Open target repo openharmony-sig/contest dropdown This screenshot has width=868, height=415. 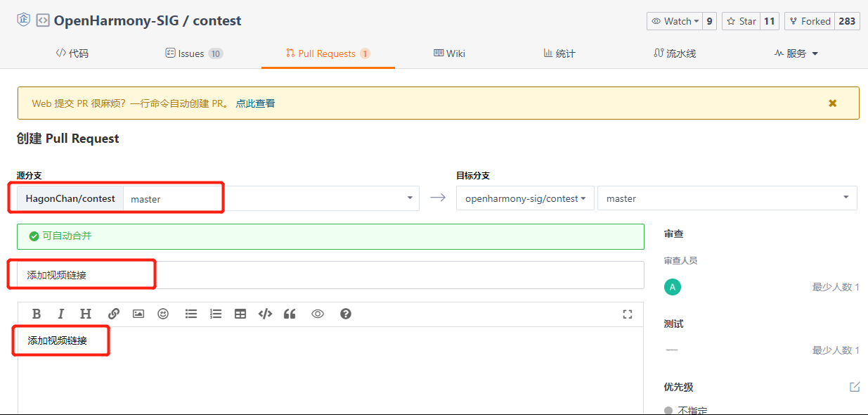525,198
